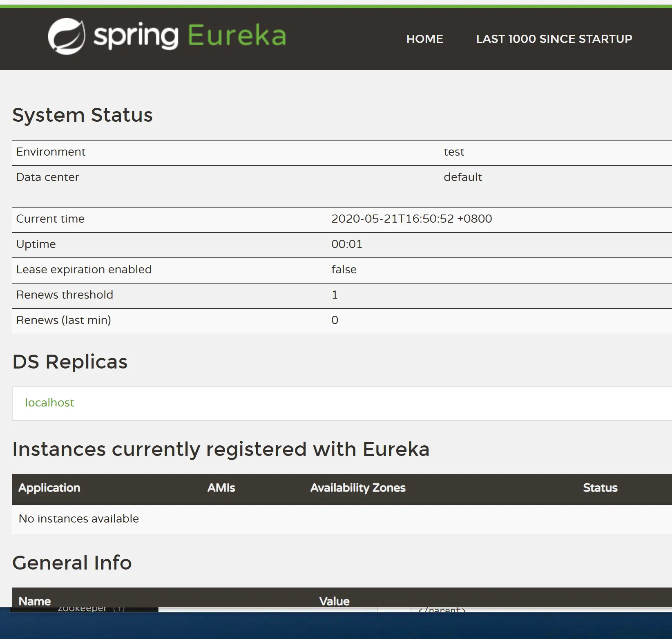
Task: Select the environment value 'test'
Action: tap(454, 152)
